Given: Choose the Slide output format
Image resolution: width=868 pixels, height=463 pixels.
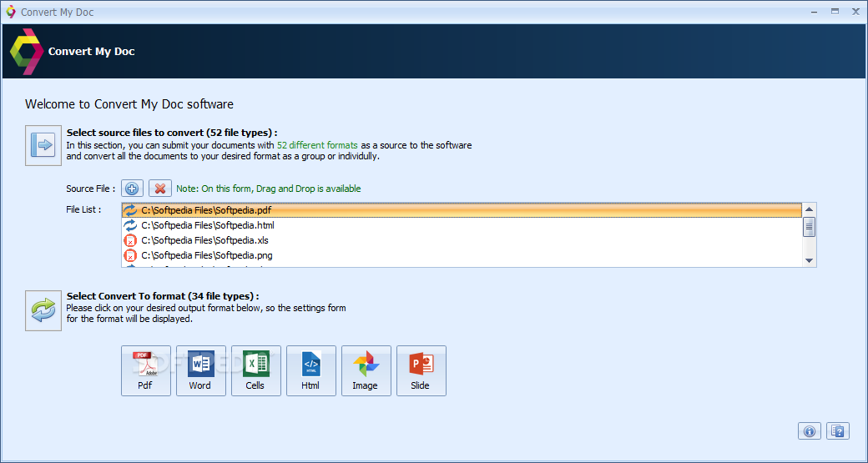Looking at the screenshot, I should pos(421,370).
